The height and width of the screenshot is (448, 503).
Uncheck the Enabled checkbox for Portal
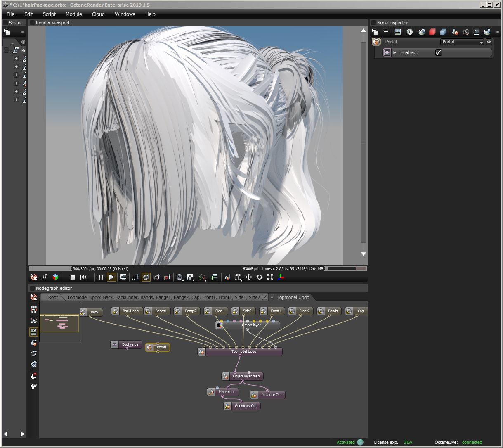point(439,52)
